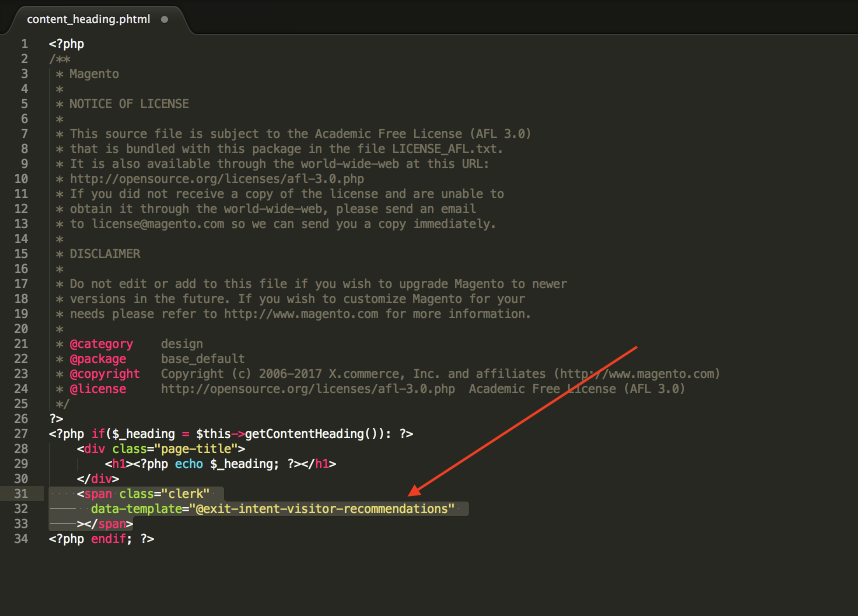Viewport: 858px width, 616px height.
Task: Click the data-template attribute name
Action: 136,509
